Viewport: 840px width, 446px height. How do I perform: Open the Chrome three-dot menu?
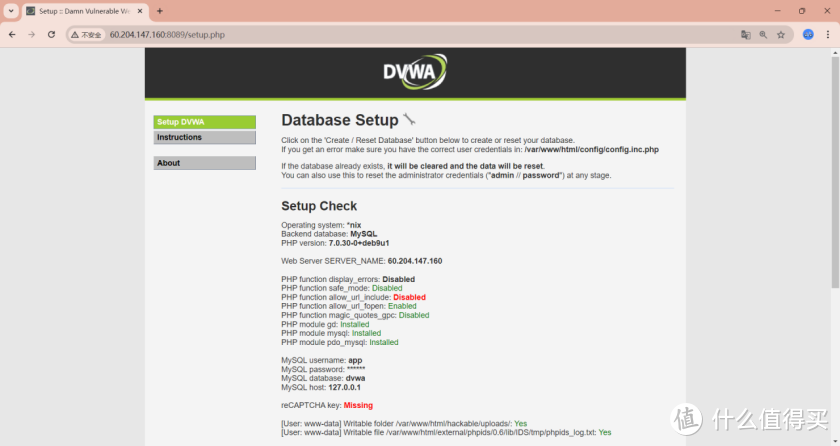tap(828, 34)
